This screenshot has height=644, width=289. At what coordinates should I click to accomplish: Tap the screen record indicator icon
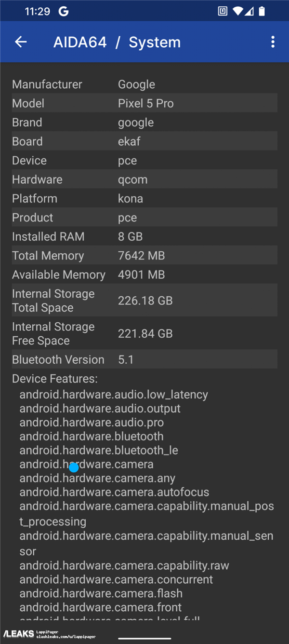coord(223,11)
